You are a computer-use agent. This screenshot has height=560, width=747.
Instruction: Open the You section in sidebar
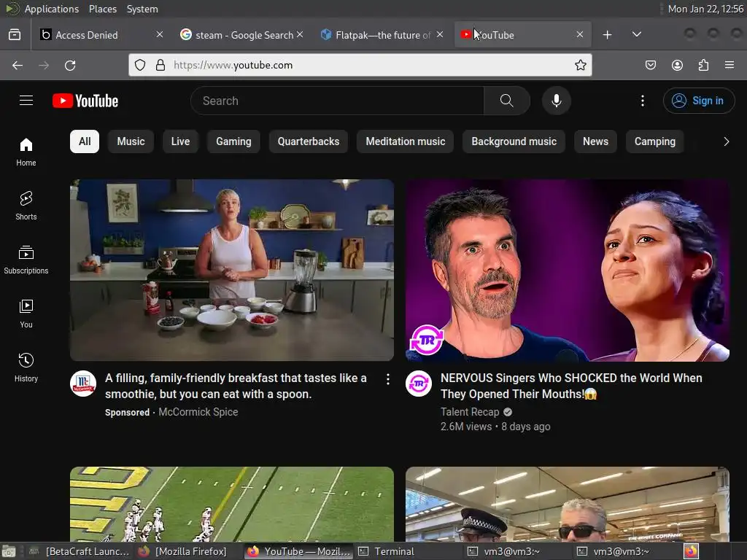click(x=26, y=314)
